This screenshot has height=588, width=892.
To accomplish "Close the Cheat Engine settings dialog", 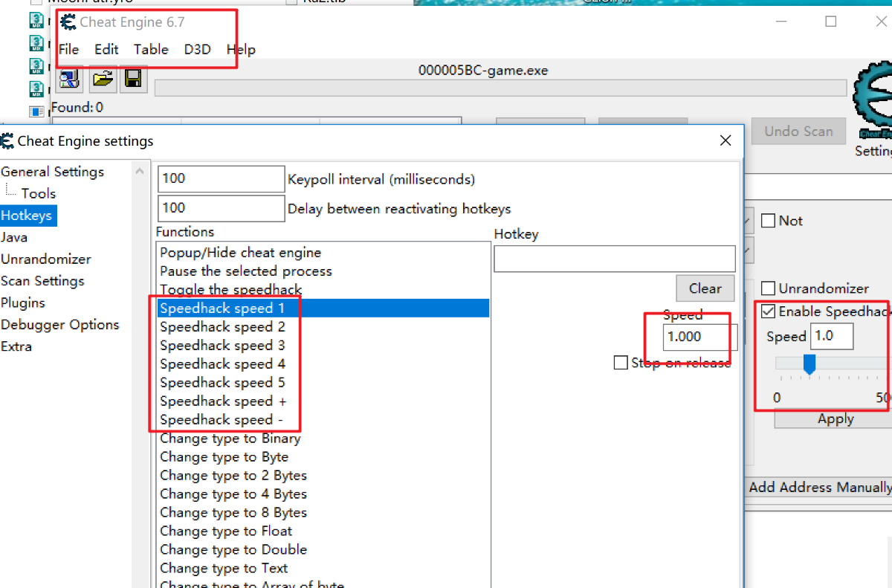I will 725,140.
